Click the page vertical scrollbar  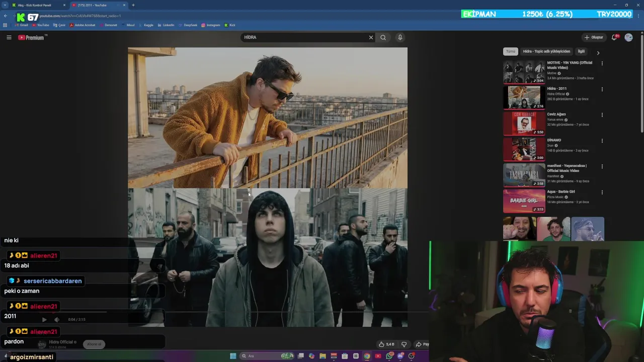point(641,83)
